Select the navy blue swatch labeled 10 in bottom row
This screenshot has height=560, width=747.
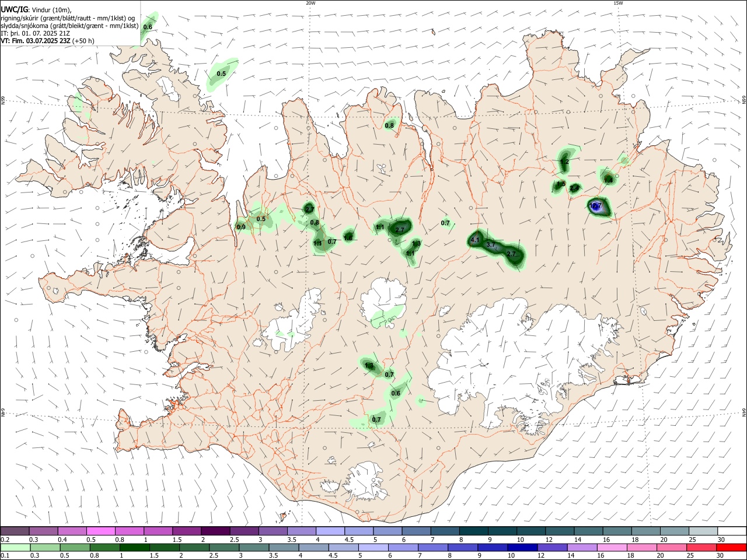click(x=523, y=548)
